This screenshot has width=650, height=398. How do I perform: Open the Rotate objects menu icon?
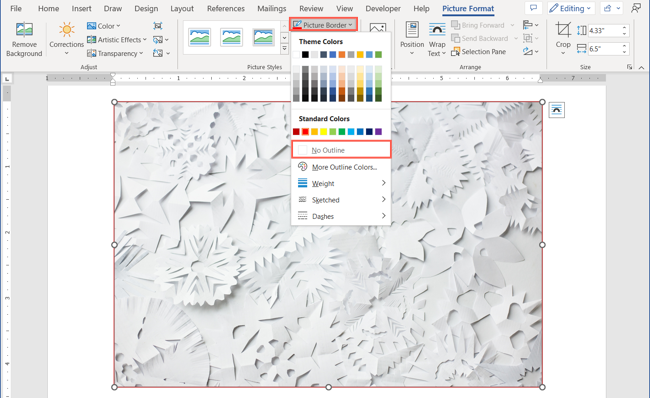click(530, 52)
